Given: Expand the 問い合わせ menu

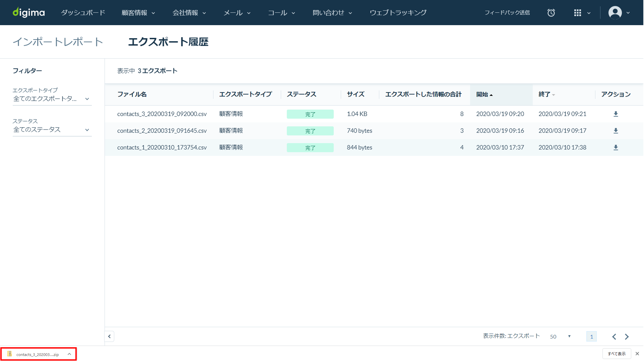Looking at the screenshot, I should coord(332,13).
